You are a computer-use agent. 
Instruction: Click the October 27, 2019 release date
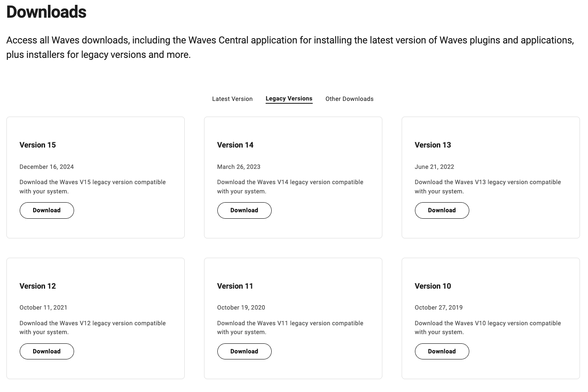pyautogui.click(x=438, y=308)
